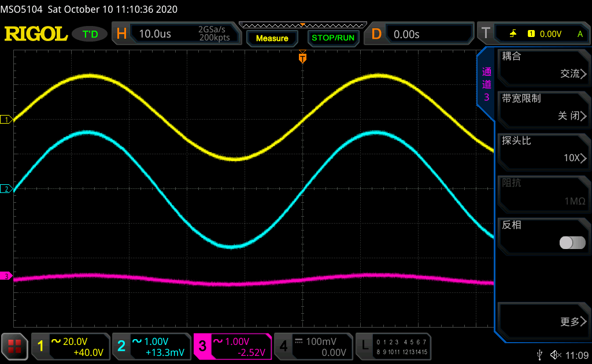Image resolution: width=592 pixels, height=364 pixels.
Task: Select the cyan channel 2 ground marker
Action: (x=7, y=189)
